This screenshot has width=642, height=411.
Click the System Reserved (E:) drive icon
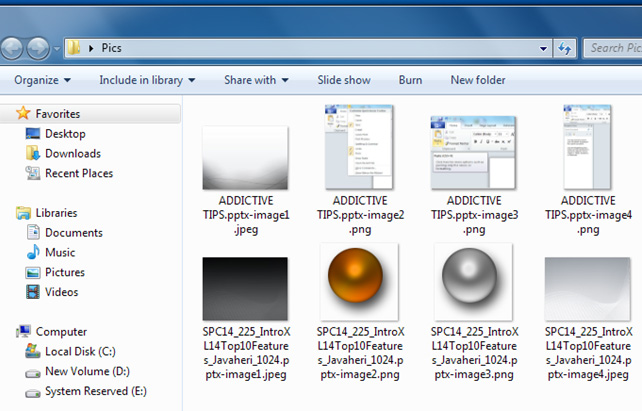[33, 393]
